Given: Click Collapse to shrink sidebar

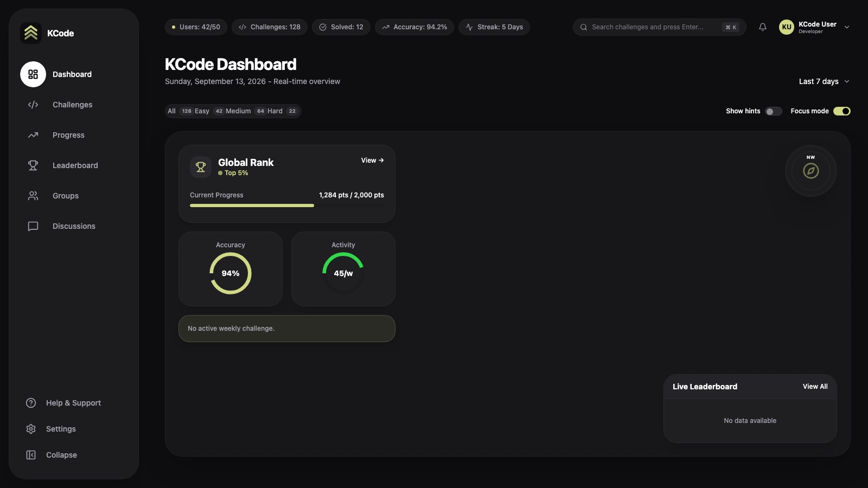Looking at the screenshot, I should point(74,455).
